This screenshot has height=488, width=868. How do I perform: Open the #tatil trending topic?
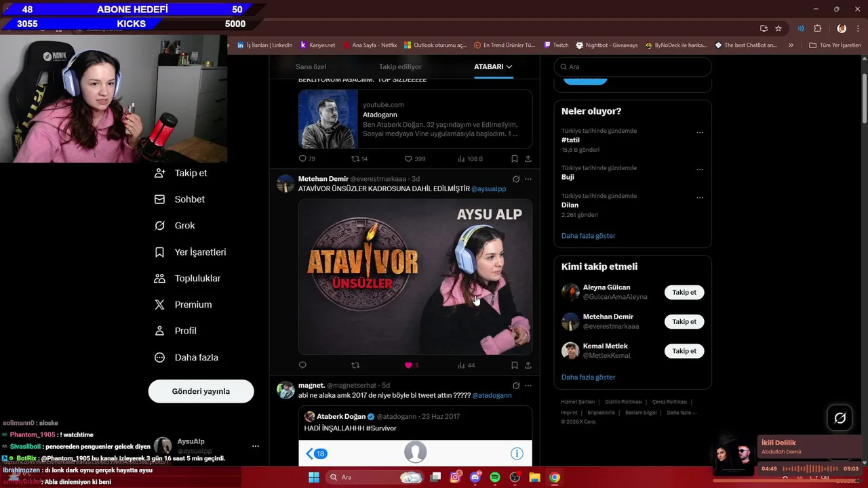coord(570,140)
